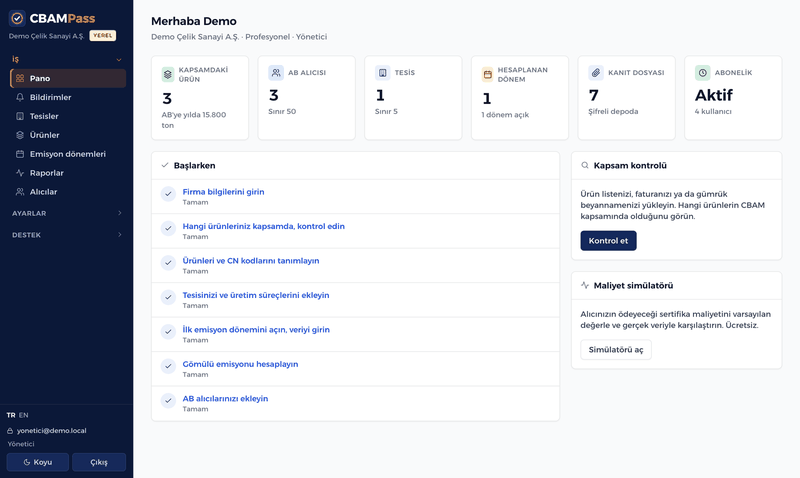Click the "Sınır 50" limit text

pyautogui.click(x=282, y=111)
